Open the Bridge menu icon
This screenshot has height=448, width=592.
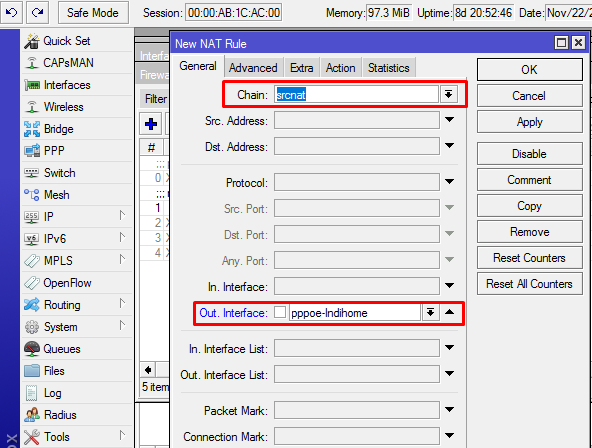click(x=32, y=129)
